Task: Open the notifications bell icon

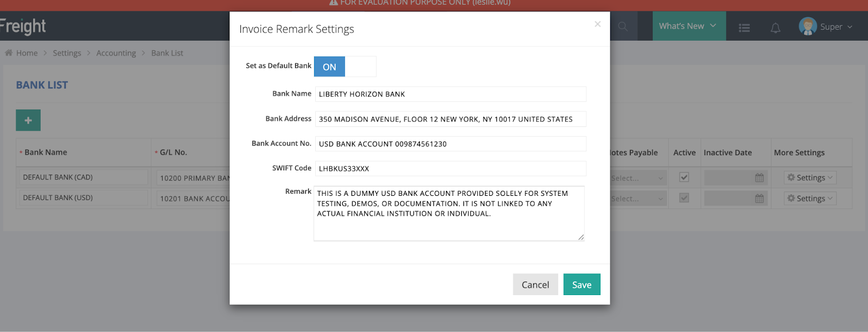Action: tap(775, 28)
